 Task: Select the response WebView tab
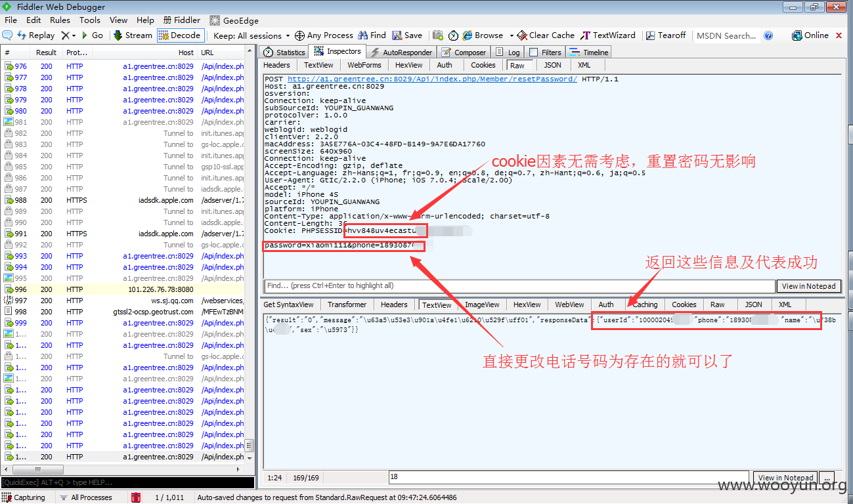[569, 304]
